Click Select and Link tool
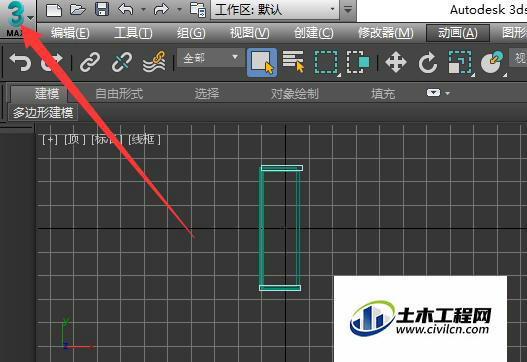Viewport: 527px width, 362px height. tap(90, 63)
